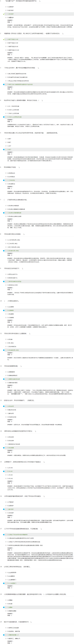
Task: Select highlighted D.劳动者和用人单位
Action: [13, 350]
